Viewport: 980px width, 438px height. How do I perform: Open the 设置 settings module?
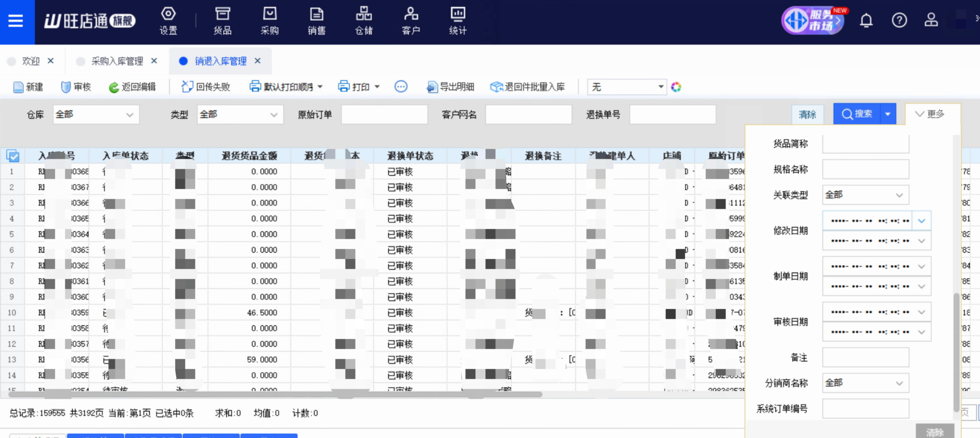[x=168, y=21]
